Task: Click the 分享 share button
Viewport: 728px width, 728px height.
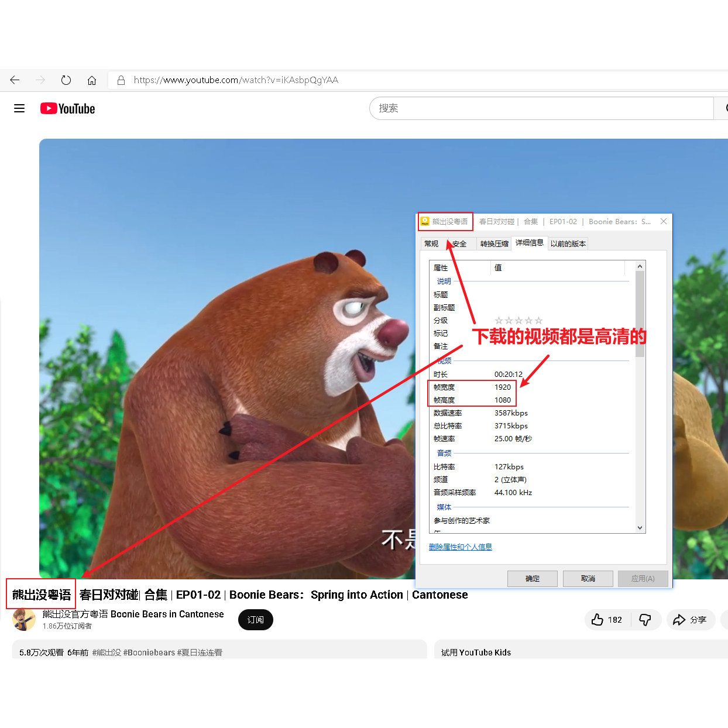Action: click(691, 620)
